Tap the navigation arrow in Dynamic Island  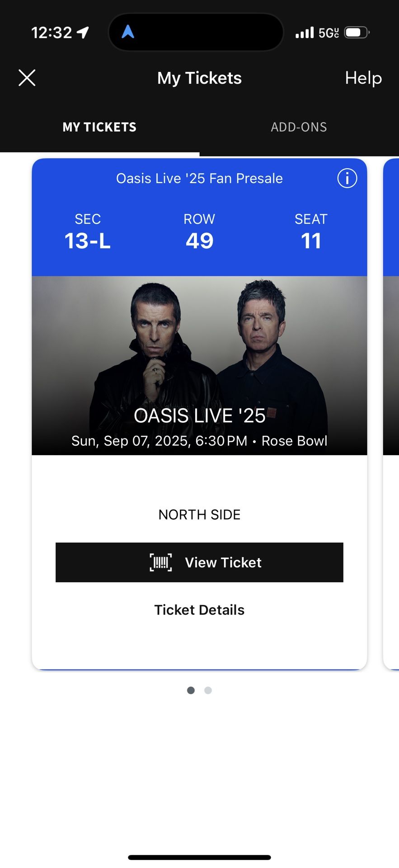(x=128, y=32)
